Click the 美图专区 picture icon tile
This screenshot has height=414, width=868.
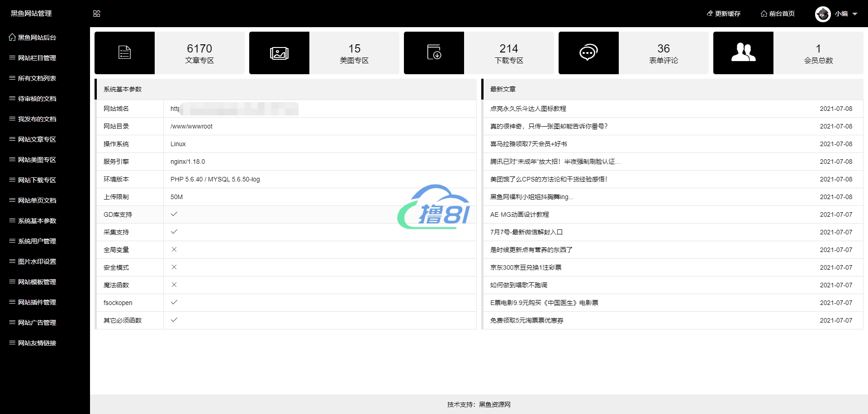pyautogui.click(x=279, y=53)
